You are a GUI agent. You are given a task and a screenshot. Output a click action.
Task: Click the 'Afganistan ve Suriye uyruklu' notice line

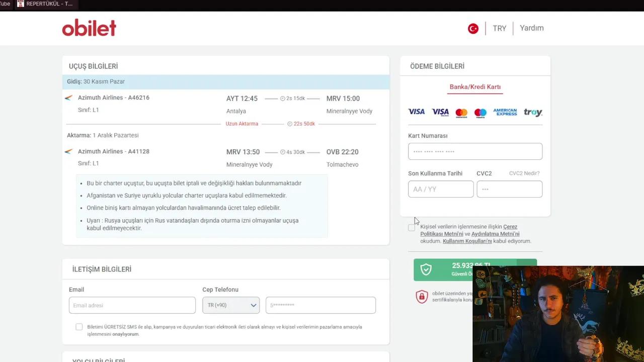[x=187, y=196]
